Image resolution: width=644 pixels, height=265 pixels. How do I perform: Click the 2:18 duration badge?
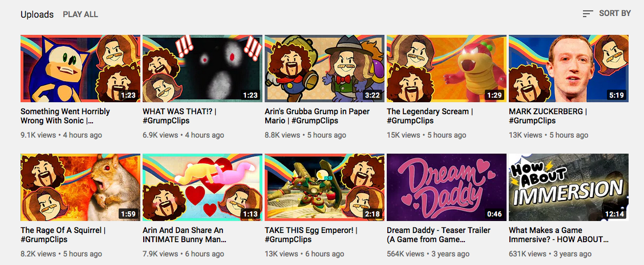coord(372,214)
